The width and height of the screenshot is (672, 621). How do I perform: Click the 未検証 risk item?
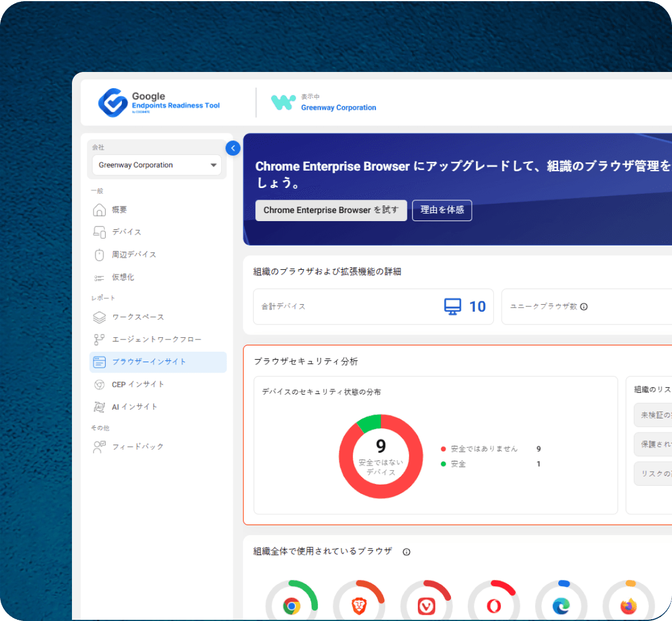click(653, 415)
